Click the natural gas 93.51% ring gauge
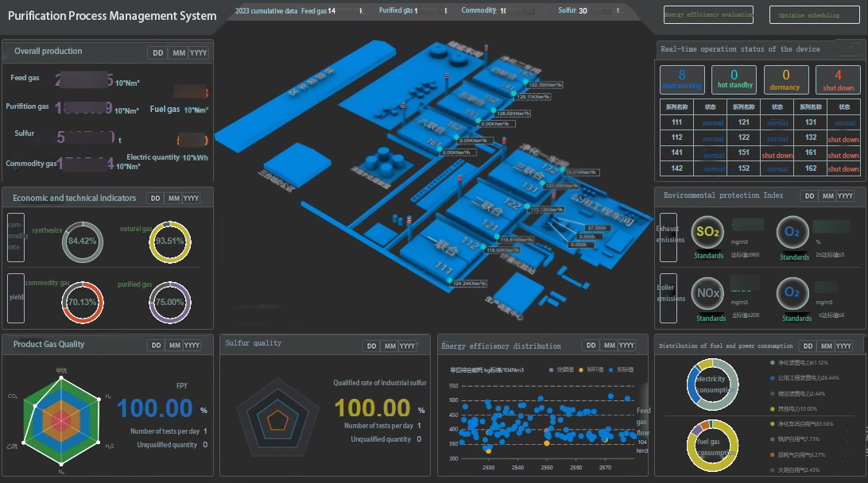Screen dimensions: 868x483 [169, 241]
